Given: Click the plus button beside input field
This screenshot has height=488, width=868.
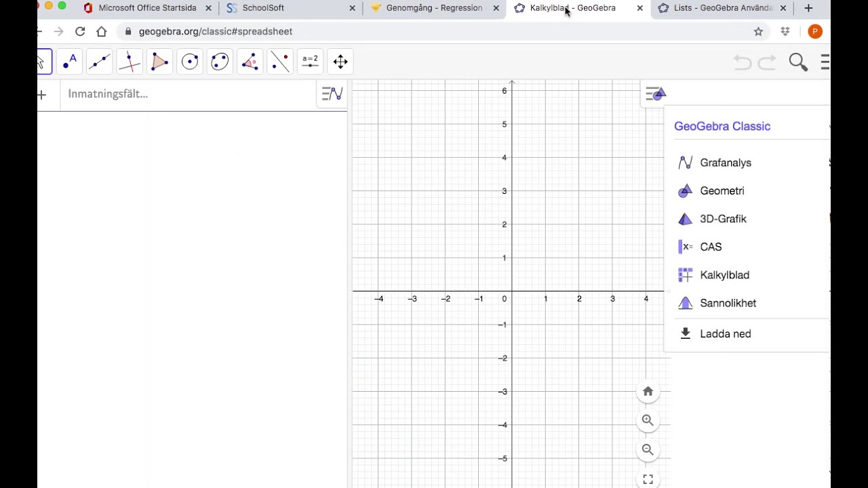Looking at the screenshot, I should (x=42, y=94).
